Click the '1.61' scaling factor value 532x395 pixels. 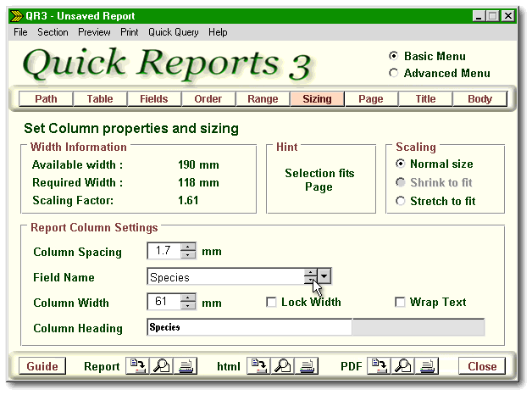tap(188, 200)
